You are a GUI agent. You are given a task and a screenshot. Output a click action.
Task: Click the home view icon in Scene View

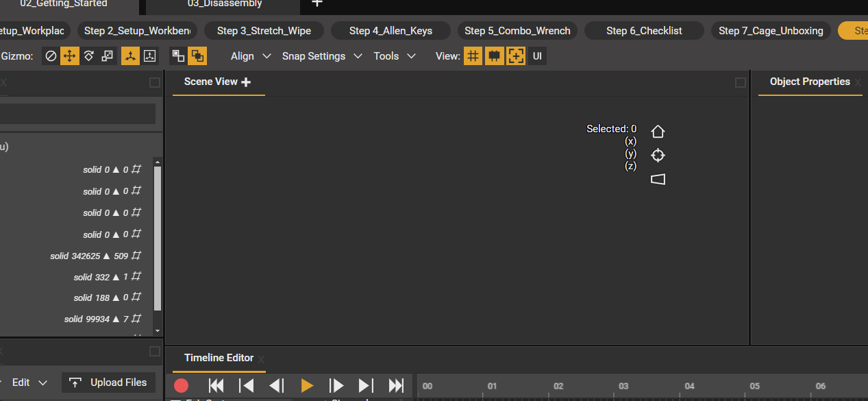click(658, 132)
